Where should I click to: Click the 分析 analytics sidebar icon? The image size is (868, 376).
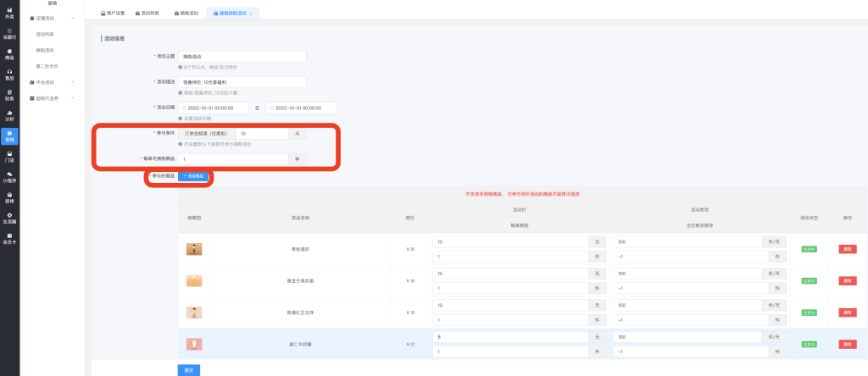click(x=9, y=115)
